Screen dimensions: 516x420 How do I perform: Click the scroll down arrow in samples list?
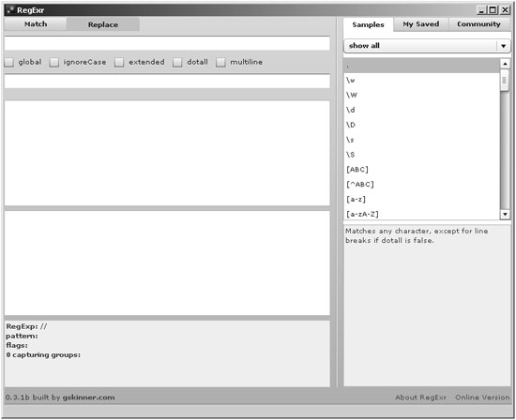(505, 215)
